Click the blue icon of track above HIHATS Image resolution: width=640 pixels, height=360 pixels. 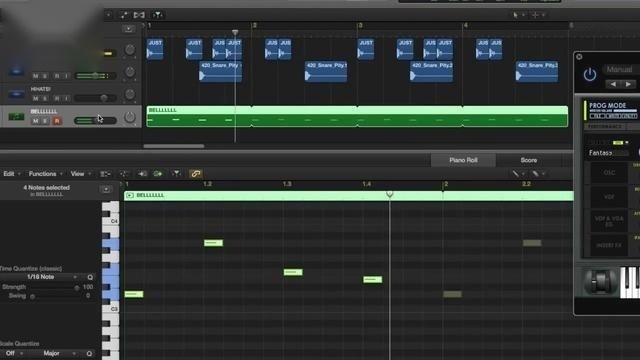[16, 72]
